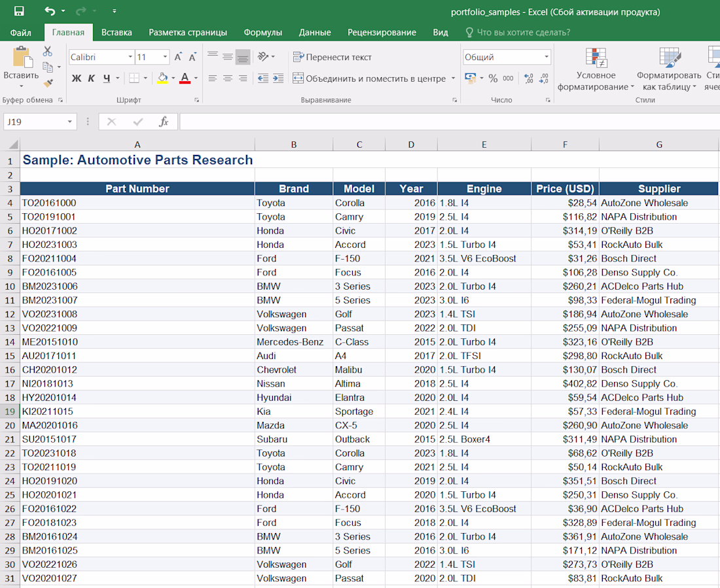Select all cells with corner triangle
The height and width of the screenshot is (588, 720).
click(x=13, y=145)
